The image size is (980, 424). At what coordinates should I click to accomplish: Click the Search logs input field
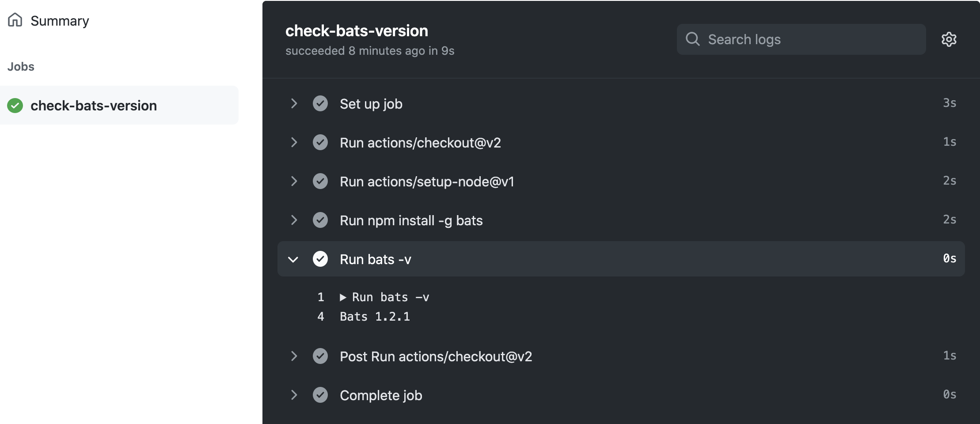(x=801, y=39)
